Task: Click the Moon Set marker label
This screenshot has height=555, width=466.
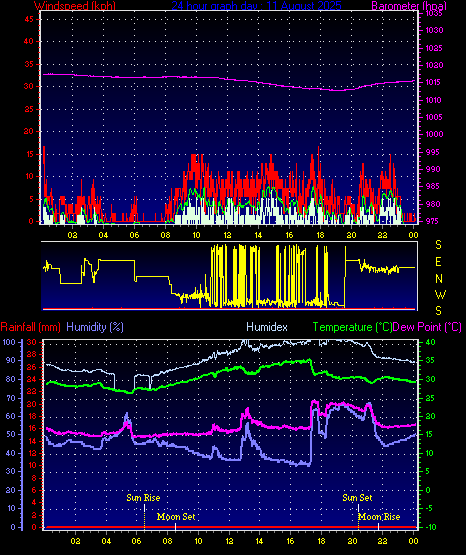Action: click(x=176, y=517)
